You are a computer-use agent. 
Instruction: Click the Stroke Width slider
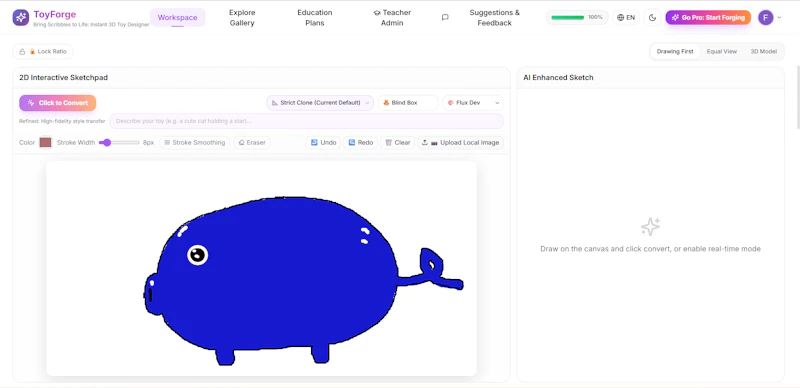pyautogui.click(x=119, y=142)
